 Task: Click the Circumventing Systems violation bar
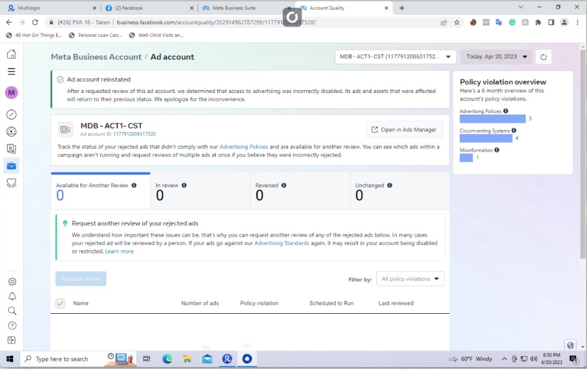(486, 139)
